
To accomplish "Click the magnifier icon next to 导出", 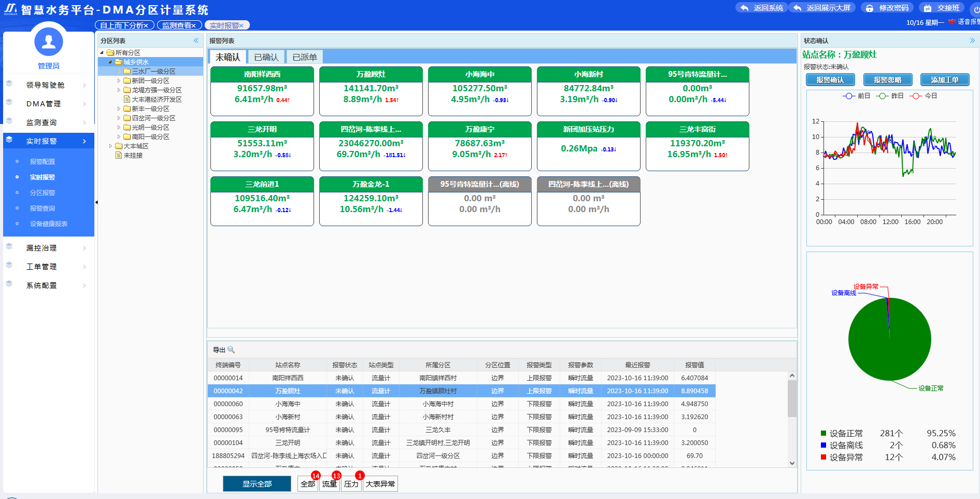I will [x=231, y=350].
